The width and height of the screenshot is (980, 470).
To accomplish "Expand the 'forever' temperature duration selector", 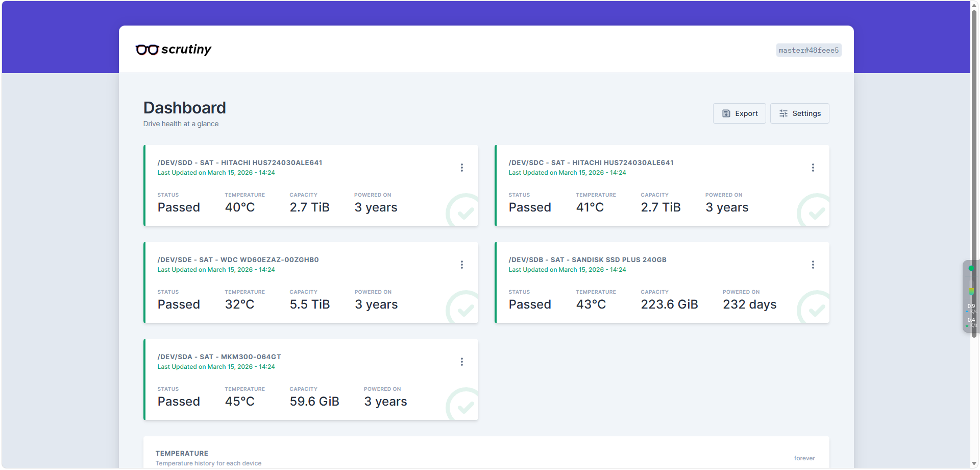I will click(x=804, y=458).
